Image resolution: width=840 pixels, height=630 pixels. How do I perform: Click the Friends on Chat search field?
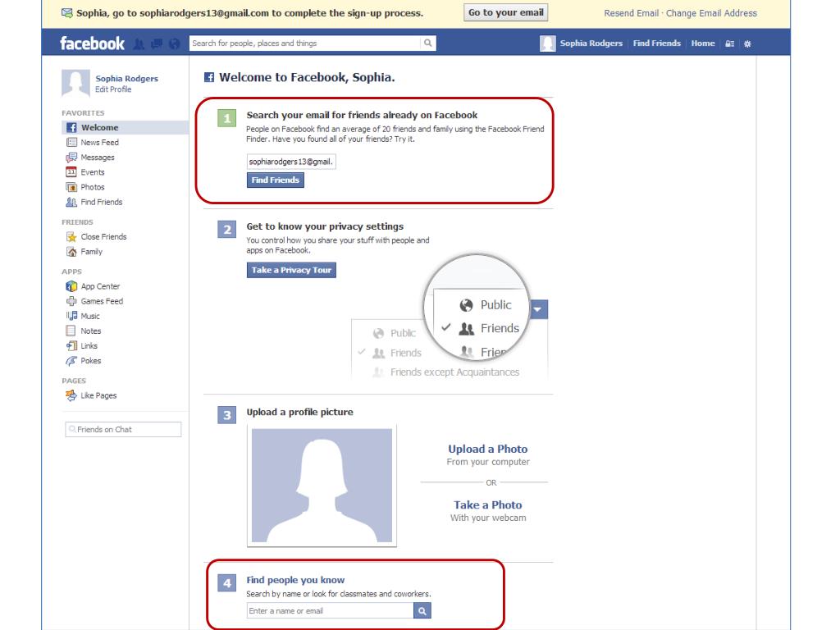click(123, 430)
